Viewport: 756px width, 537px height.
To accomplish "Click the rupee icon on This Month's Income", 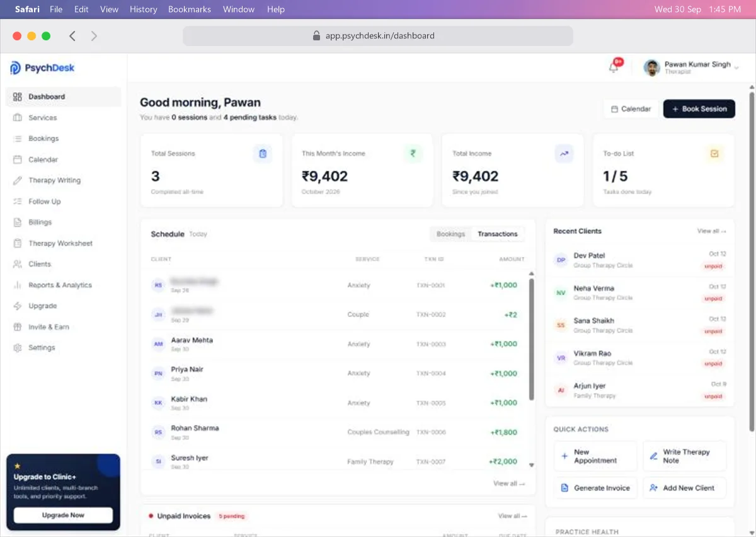I will point(413,153).
